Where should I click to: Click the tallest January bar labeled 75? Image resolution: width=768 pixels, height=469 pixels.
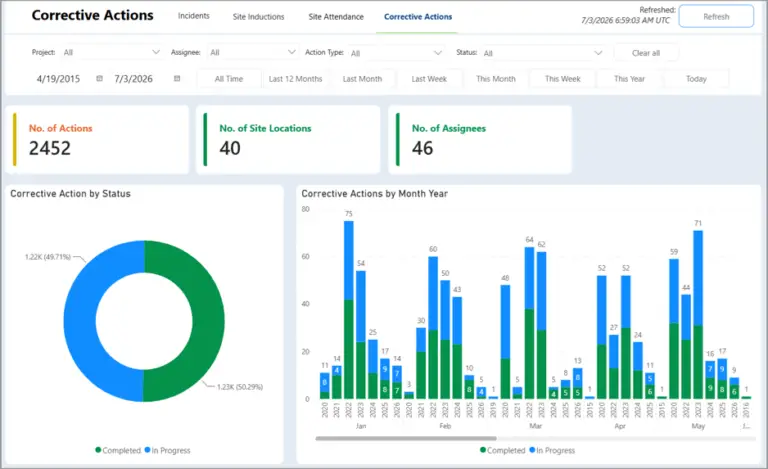(x=349, y=309)
